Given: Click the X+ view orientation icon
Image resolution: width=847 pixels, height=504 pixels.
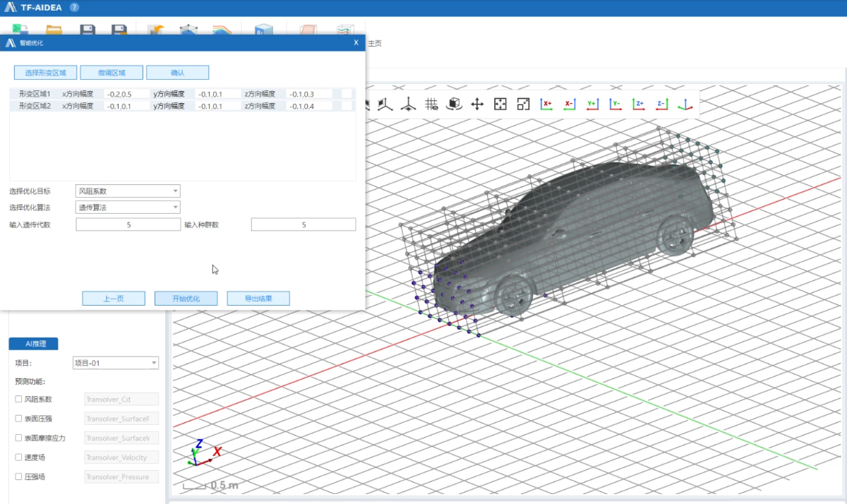Looking at the screenshot, I should point(546,104).
